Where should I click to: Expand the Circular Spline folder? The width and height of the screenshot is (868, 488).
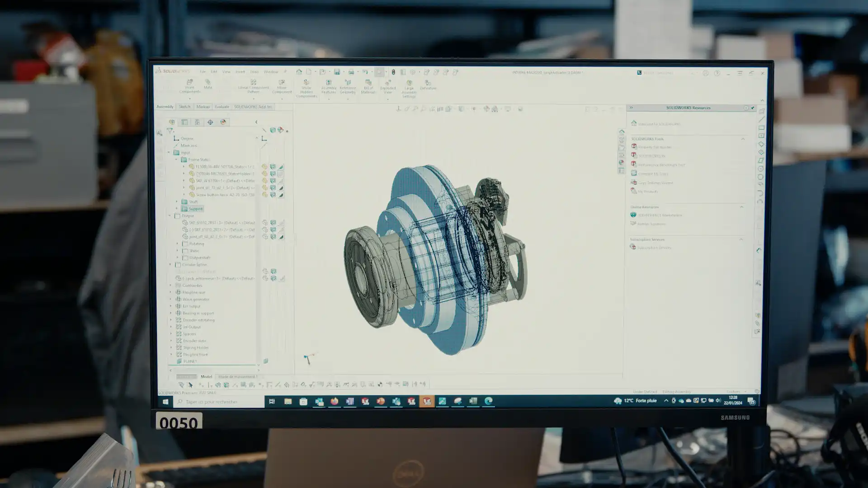tap(170, 264)
